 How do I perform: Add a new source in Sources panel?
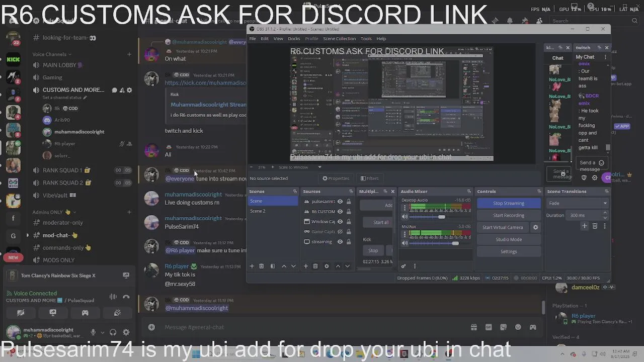[x=305, y=266]
